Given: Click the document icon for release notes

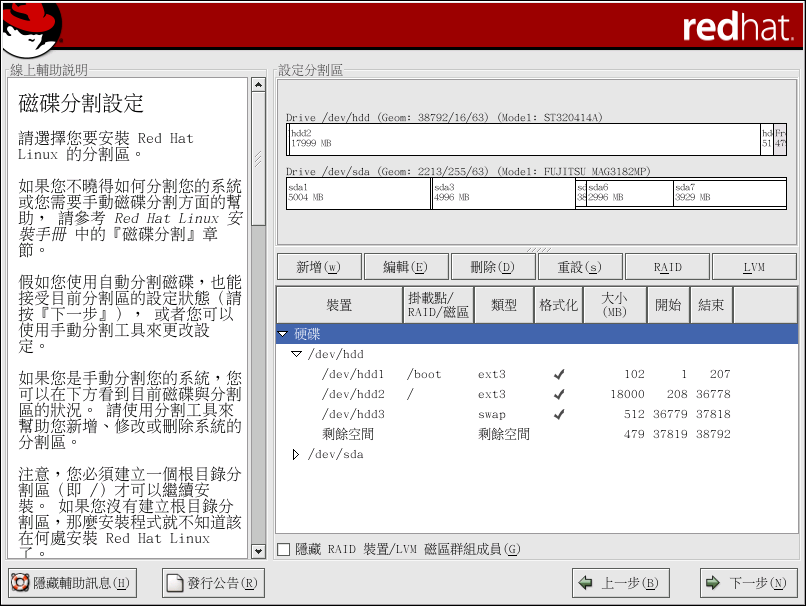Looking at the screenshot, I should click(175, 583).
